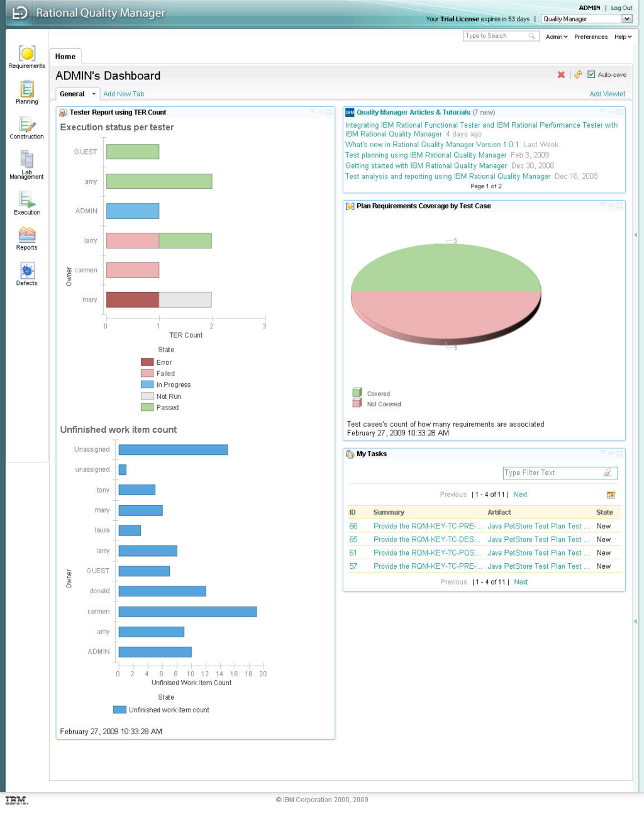Viewport: 644px width, 816px height.
Task: Select the General dashboard tab
Action: (72, 94)
